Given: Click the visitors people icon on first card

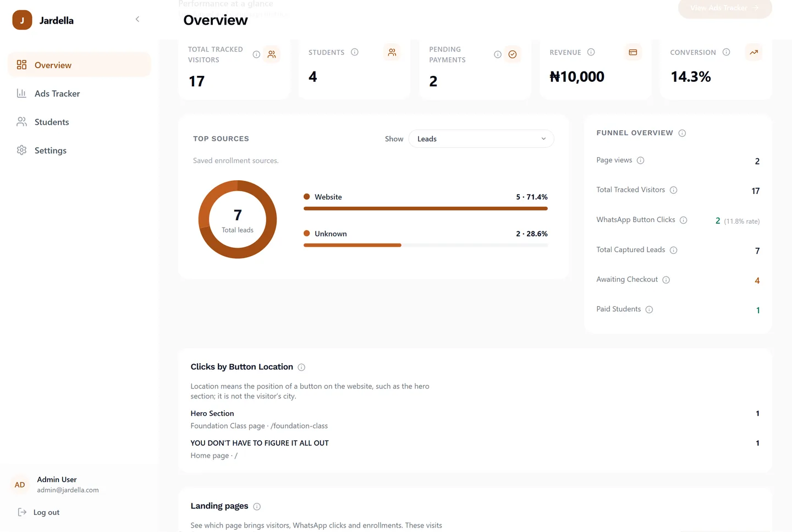Looking at the screenshot, I should click(272, 54).
